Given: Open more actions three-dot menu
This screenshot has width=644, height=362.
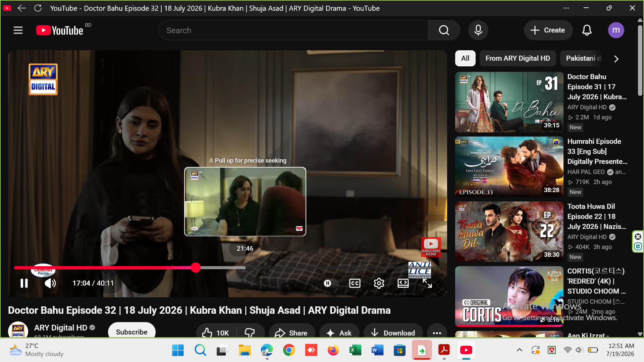Looking at the screenshot, I should (437, 333).
